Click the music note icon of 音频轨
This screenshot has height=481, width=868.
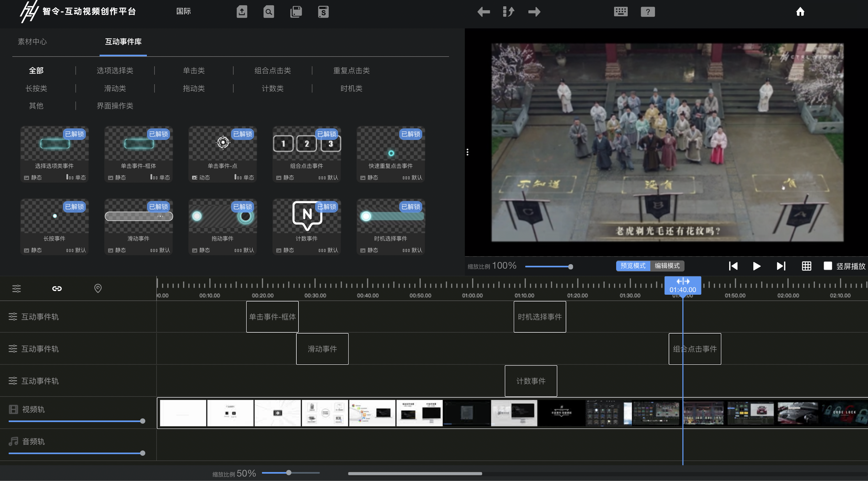point(14,441)
